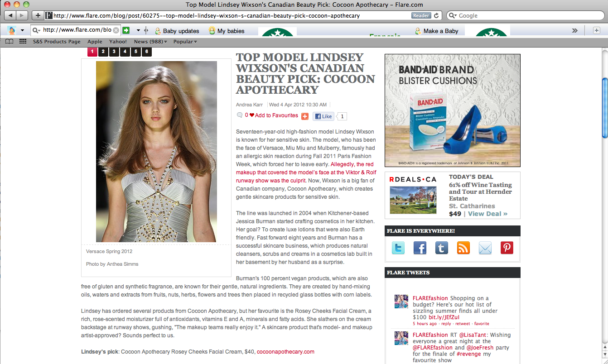The height and width of the screenshot is (364, 608).
Task: Open @JoeFresh mention in tweet
Action: [481, 348]
